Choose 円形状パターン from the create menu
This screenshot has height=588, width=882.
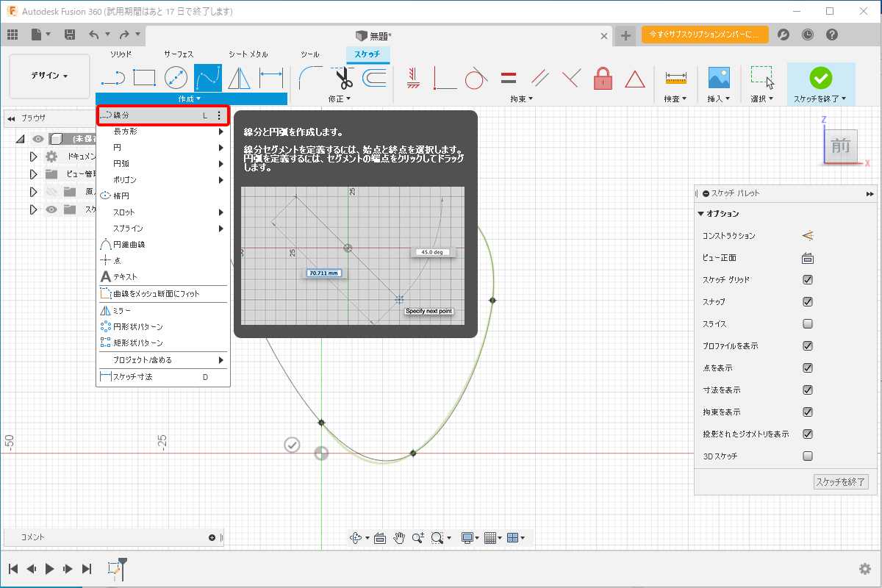(x=163, y=326)
